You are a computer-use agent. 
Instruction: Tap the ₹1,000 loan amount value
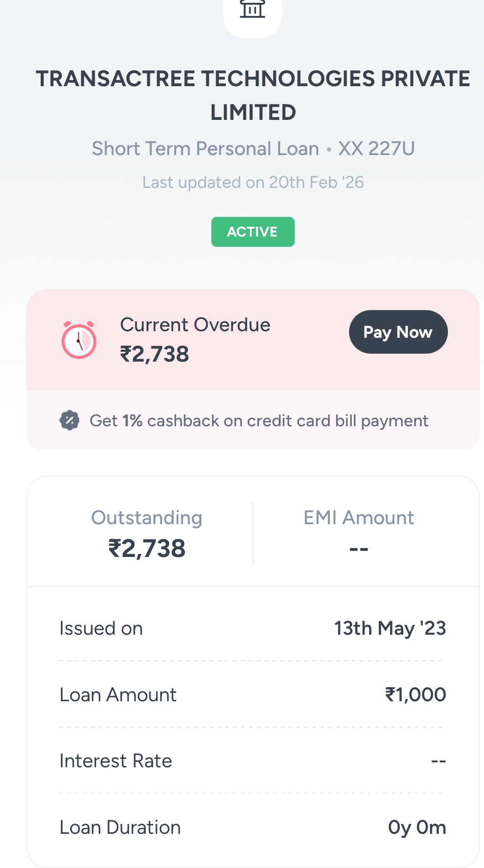point(415,695)
